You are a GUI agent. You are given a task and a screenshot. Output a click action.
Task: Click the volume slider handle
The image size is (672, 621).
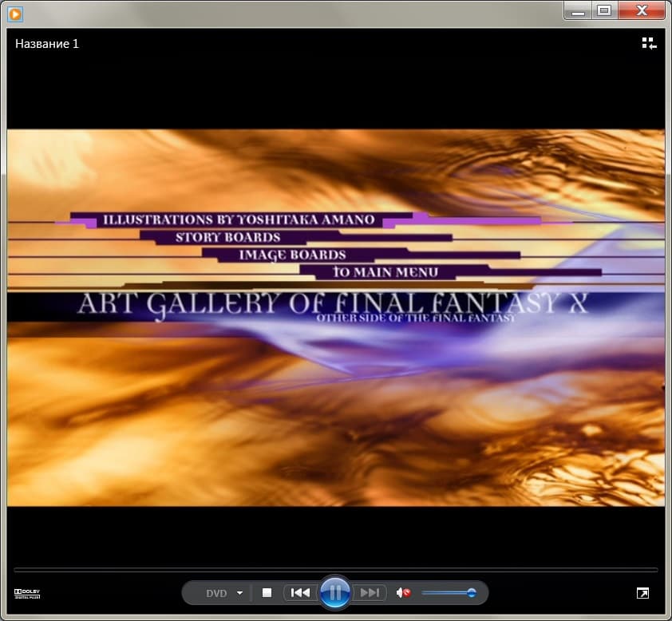tap(472, 593)
